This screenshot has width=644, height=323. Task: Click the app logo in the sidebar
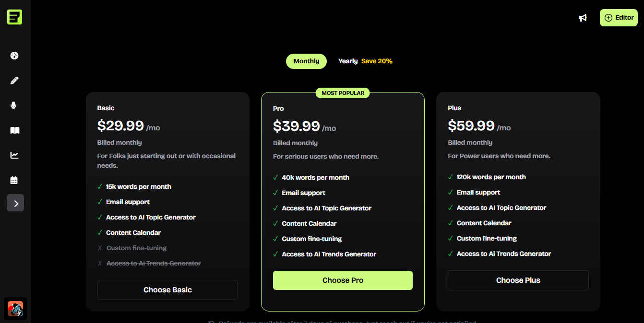tap(14, 17)
